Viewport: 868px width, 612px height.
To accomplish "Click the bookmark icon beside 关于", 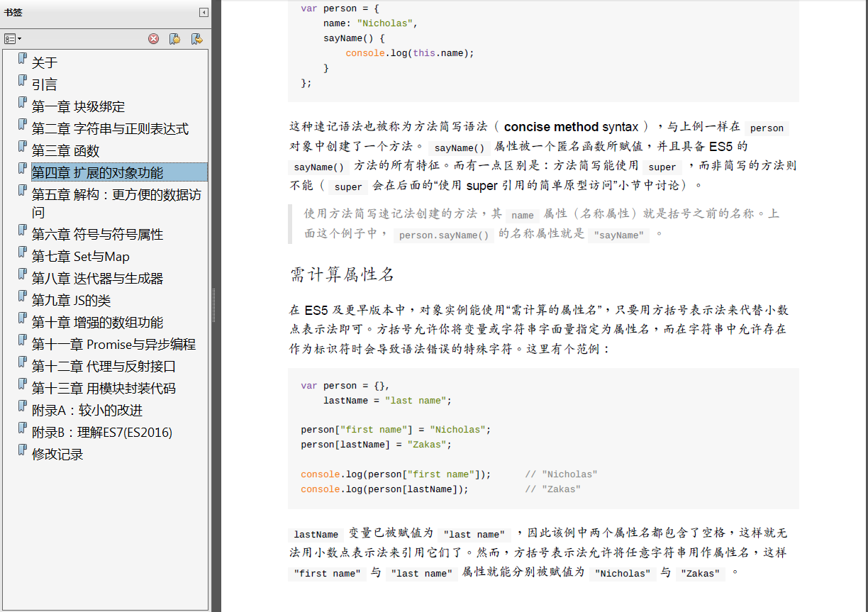I will pyautogui.click(x=23, y=60).
